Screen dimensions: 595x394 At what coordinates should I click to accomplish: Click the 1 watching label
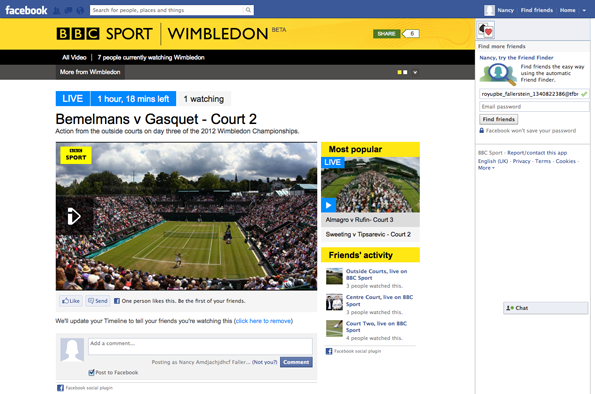tap(204, 99)
